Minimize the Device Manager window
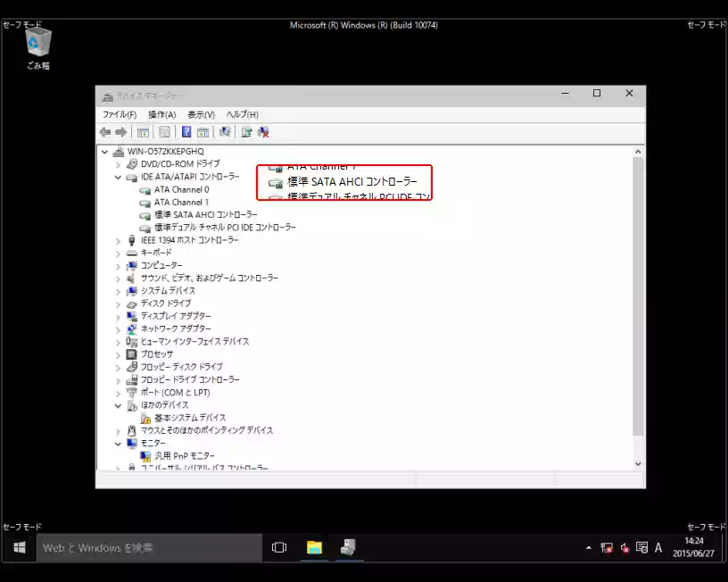 pyautogui.click(x=565, y=94)
